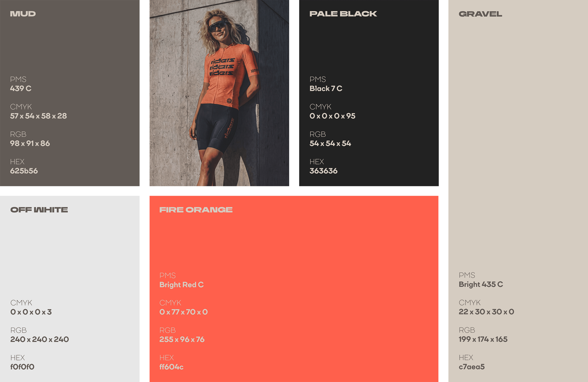Screen dimensions: 588x382
Task: Select Gravel hex value c7aea5
Action: click(x=472, y=367)
